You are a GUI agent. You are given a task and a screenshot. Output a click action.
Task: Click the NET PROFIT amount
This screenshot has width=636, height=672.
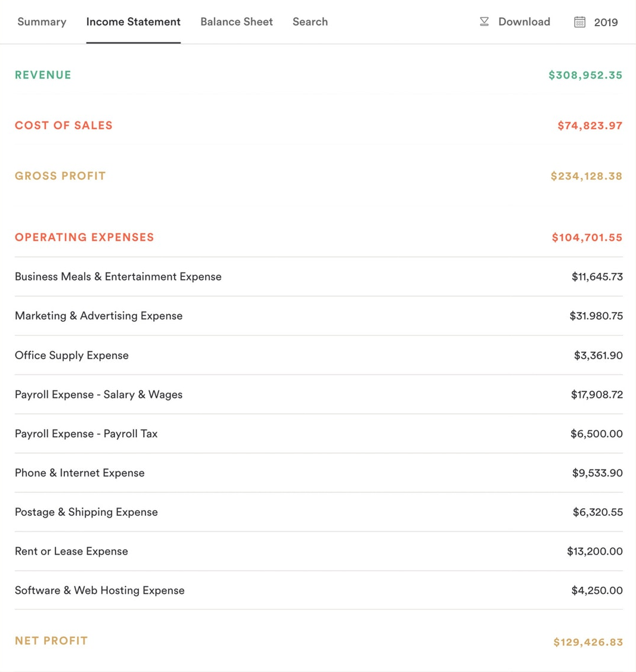(x=587, y=642)
